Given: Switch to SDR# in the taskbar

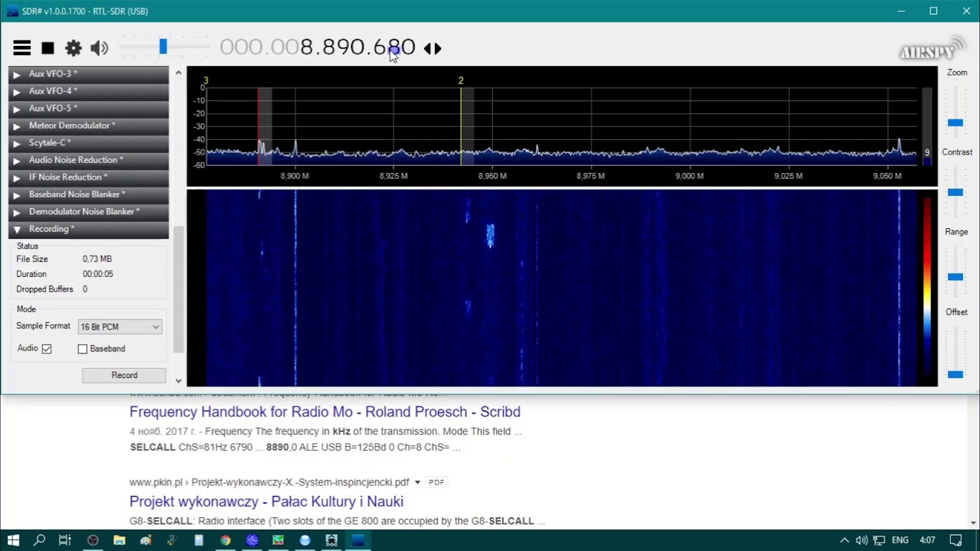Looking at the screenshot, I should tap(358, 540).
